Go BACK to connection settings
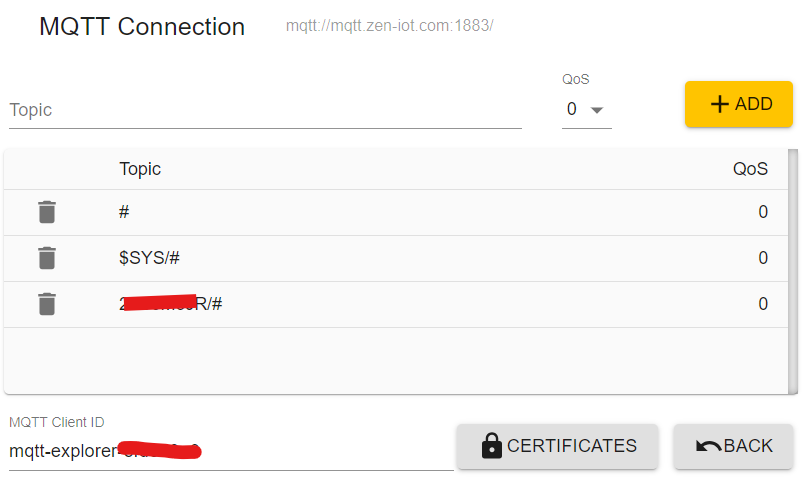Screen dimensions: 807x478 [733, 446]
